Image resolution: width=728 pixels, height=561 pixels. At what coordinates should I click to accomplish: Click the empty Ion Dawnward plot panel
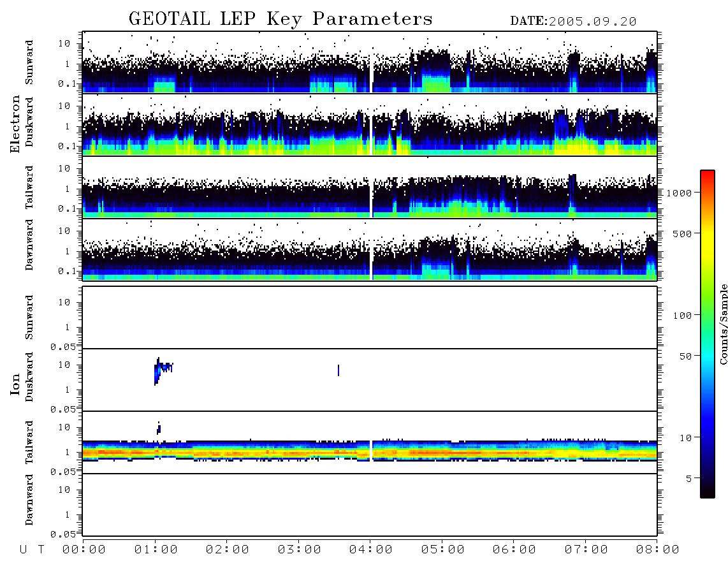tap(370, 505)
